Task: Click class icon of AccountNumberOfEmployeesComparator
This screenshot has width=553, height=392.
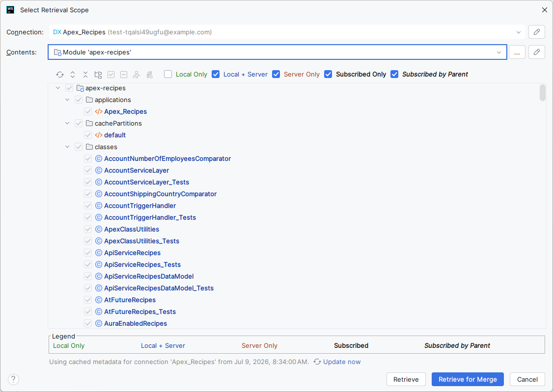Action: pyautogui.click(x=99, y=159)
